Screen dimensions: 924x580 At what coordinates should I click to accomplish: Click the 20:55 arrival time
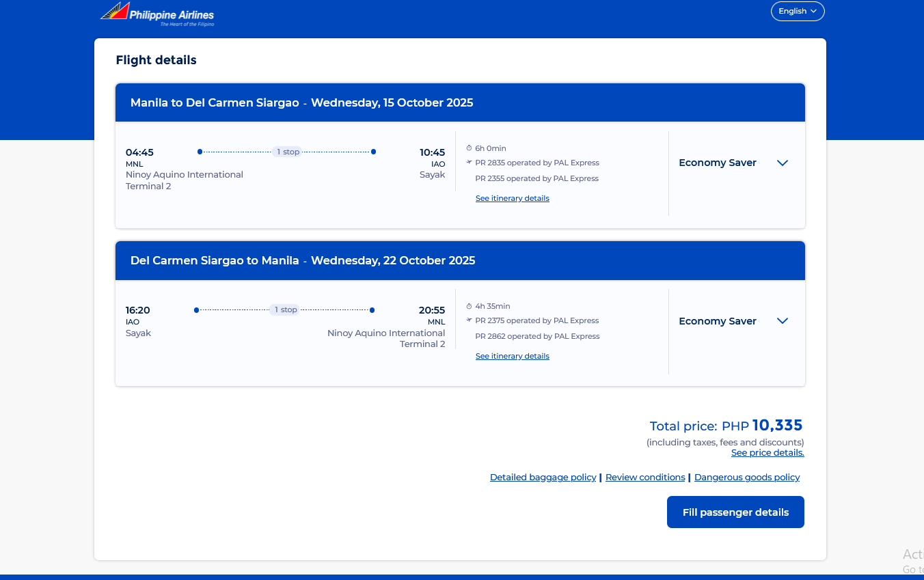(x=432, y=310)
